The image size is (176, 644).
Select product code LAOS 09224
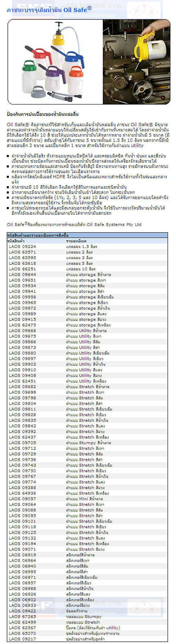pos(22,246)
